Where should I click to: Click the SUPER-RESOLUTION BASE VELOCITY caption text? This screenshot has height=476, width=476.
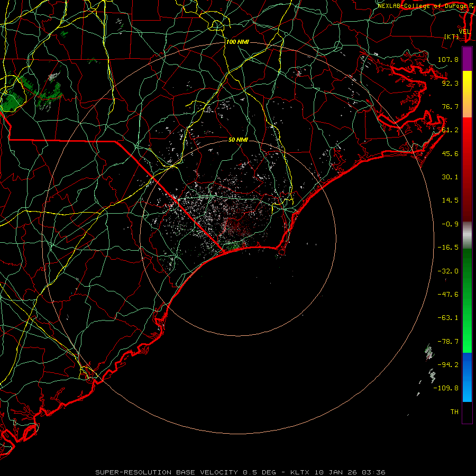(x=167, y=472)
